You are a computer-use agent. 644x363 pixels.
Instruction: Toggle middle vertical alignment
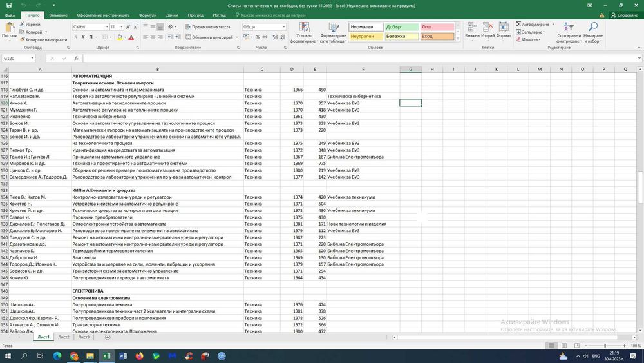(153, 26)
